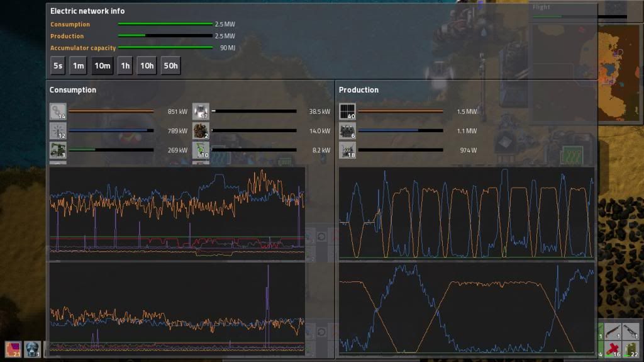
Task: Click the 'Production' panel heading
Action: (x=358, y=89)
